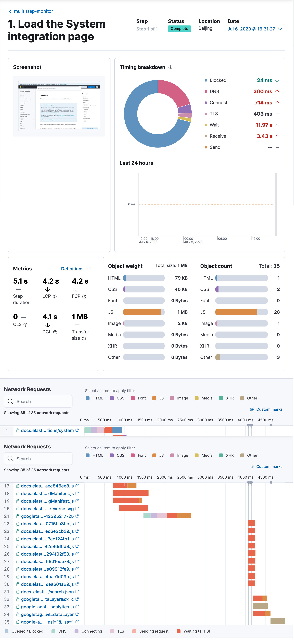This screenshot has width=294, height=644.
Task: Click the back chevron beside mulitistep-monitor
Action: 10,11
